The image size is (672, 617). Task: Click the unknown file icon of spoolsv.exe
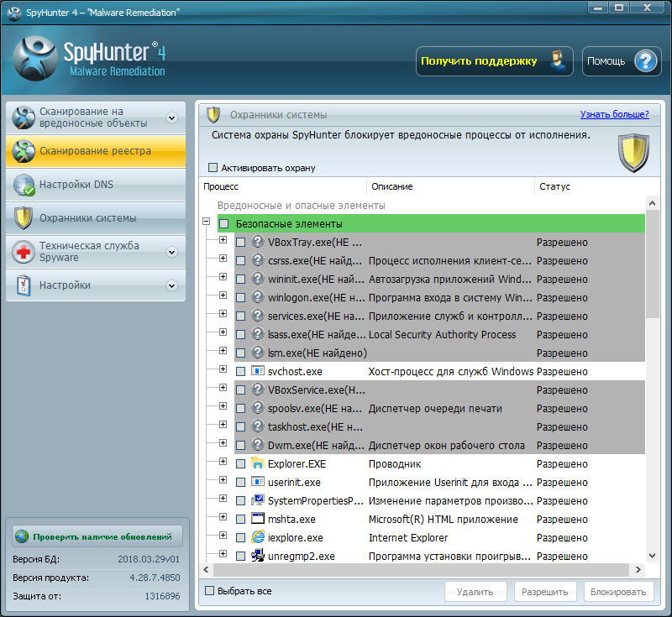pyautogui.click(x=258, y=408)
